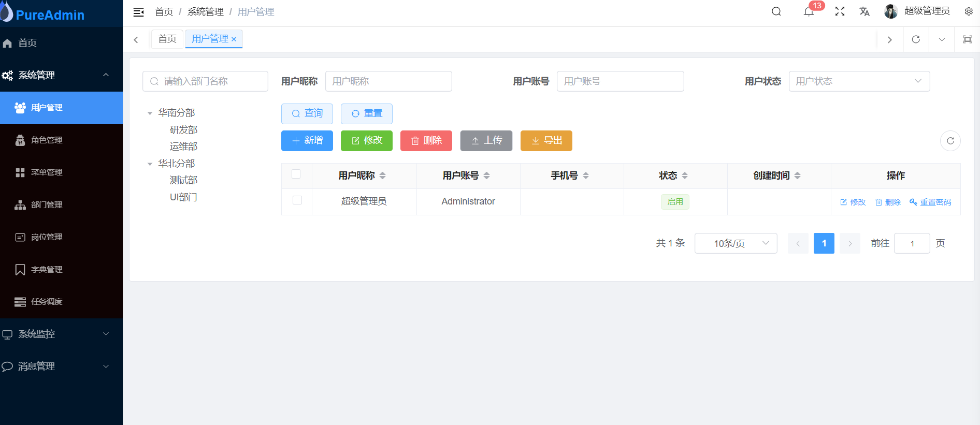Click the 查询 search button
The height and width of the screenshot is (425, 980).
point(307,114)
